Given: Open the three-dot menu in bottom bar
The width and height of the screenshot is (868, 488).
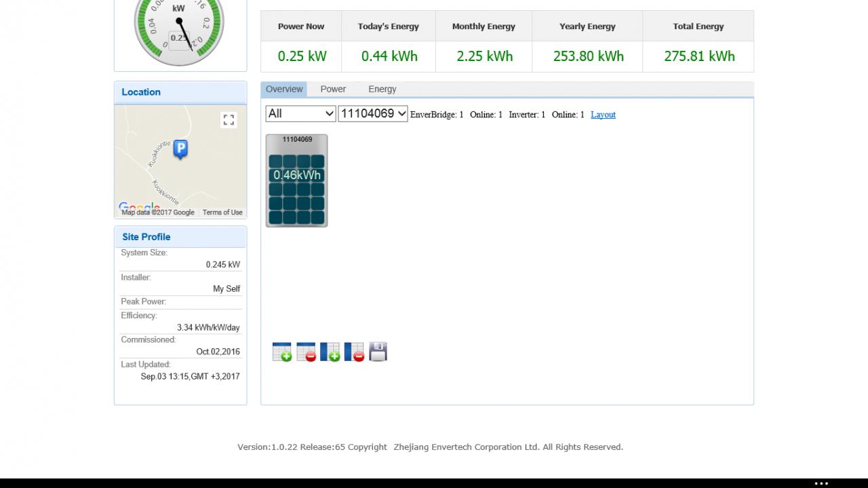Looking at the screenshot, I should point(821,483).
